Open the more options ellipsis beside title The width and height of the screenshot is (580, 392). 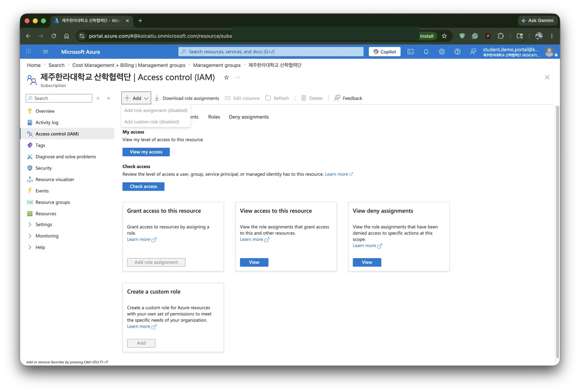pyautogui.click(x=238, y=77)
